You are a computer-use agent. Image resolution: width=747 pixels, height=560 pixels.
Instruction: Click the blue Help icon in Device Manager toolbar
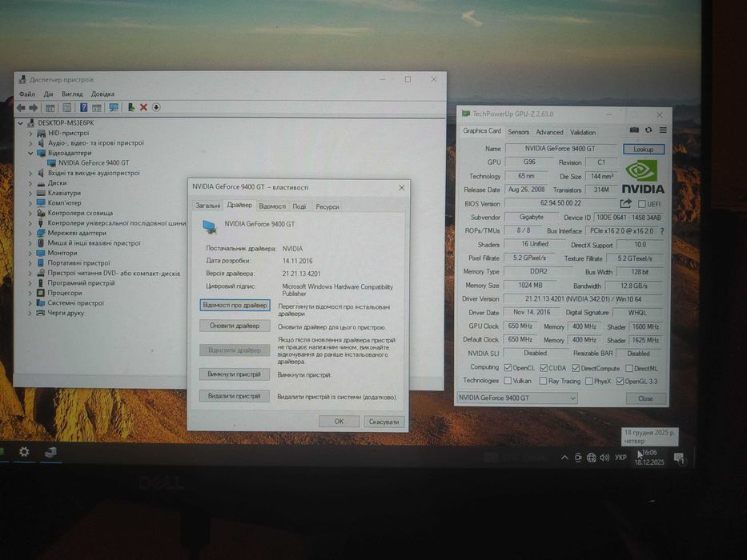[83, 108]
